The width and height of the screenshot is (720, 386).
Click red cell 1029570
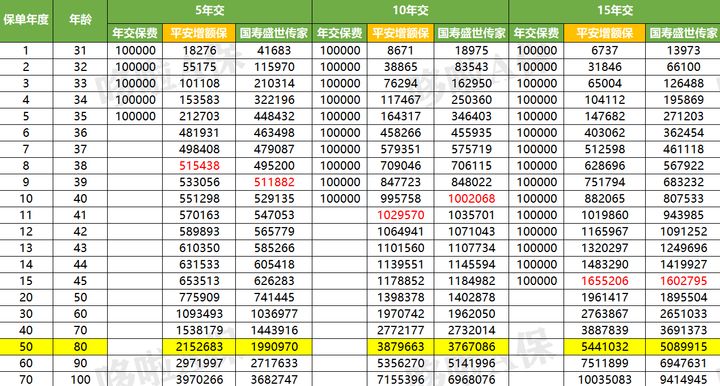tap(400, 215)
